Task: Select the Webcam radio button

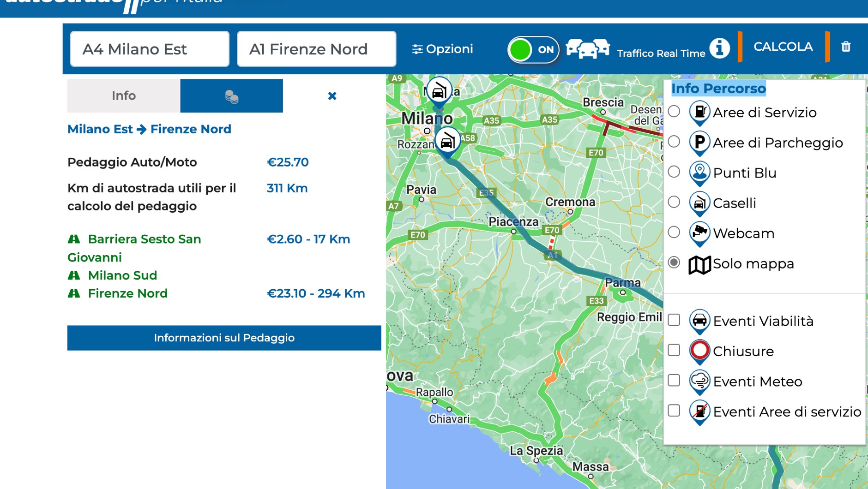Action: [674, 232]
